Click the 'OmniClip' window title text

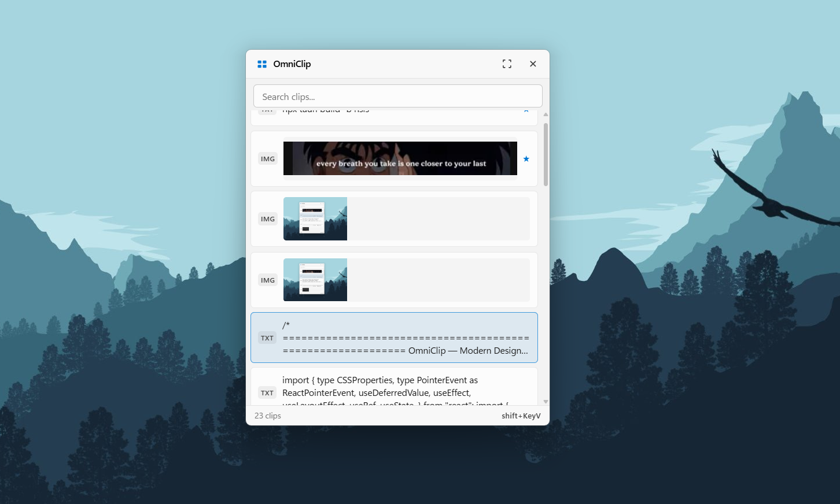(x=292, y=64)
